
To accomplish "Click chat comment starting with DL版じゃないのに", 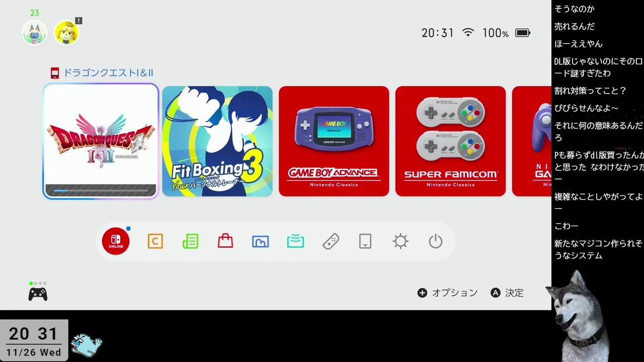I will pos(598,67).
